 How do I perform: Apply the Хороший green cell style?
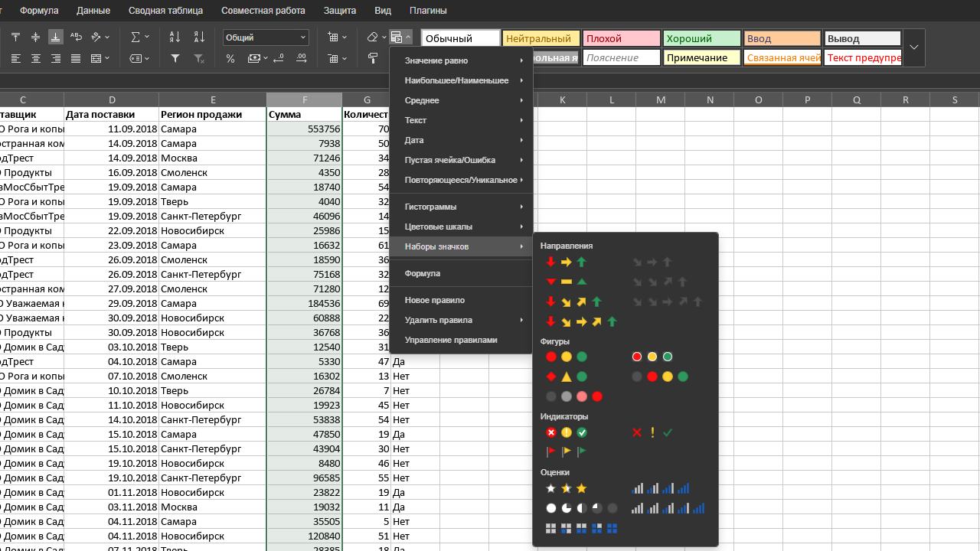[x=701, y=38]
